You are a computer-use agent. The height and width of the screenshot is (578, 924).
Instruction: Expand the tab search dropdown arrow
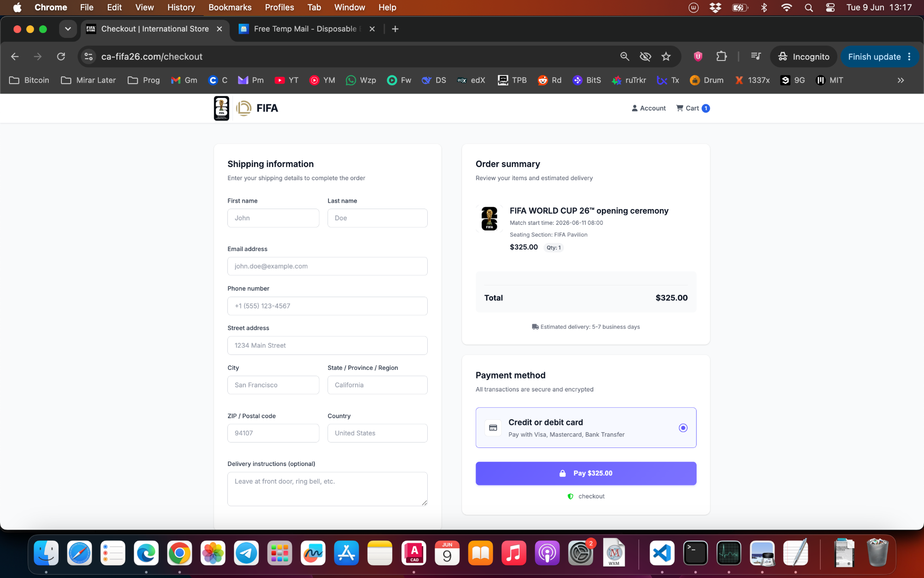tap(68, 29)
